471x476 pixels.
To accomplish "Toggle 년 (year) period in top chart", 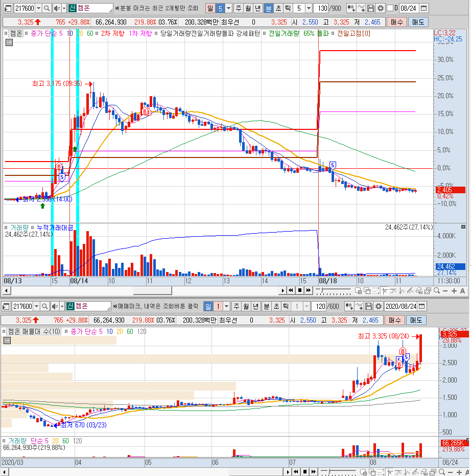I will 258,8.
